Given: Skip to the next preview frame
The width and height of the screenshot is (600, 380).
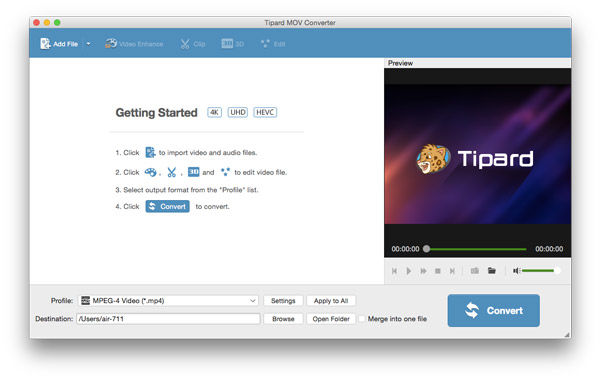Looking at the screenshot, I should point(452,271).
